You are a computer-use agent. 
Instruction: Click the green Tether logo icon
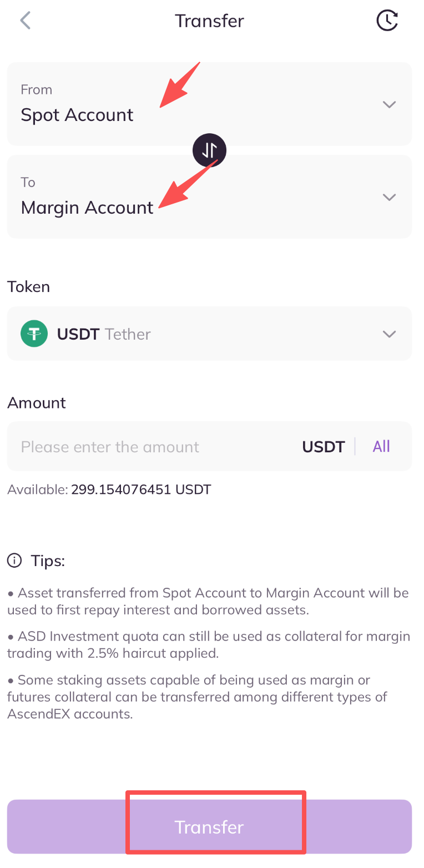[34, 334]
